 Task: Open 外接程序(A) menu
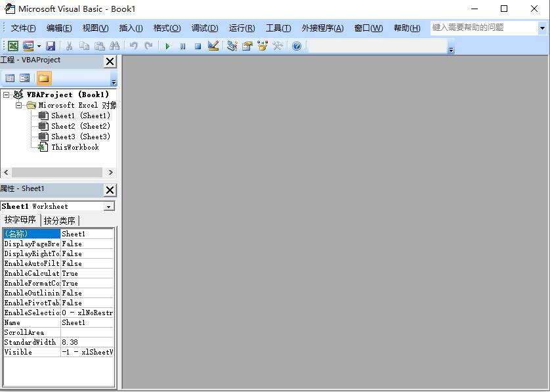tap(323, 28)
